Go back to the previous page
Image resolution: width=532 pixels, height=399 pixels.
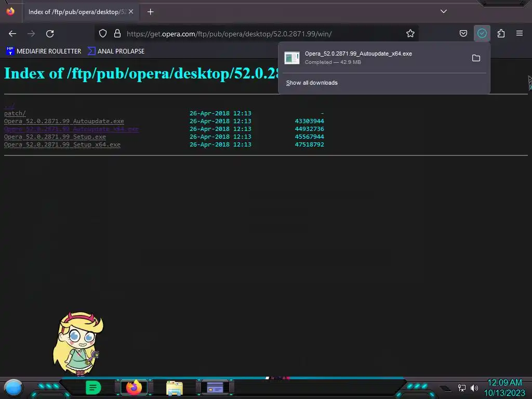pos(12,34)
